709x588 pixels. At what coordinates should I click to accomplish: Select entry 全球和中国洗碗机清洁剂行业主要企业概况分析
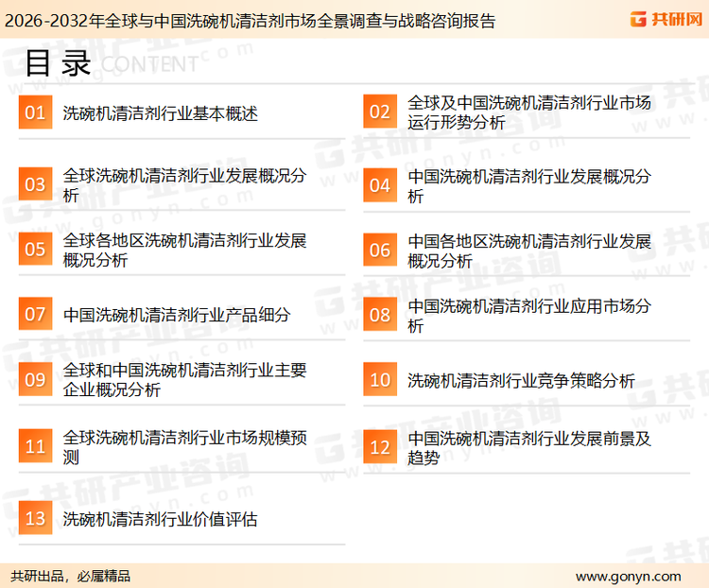[184, 379]
